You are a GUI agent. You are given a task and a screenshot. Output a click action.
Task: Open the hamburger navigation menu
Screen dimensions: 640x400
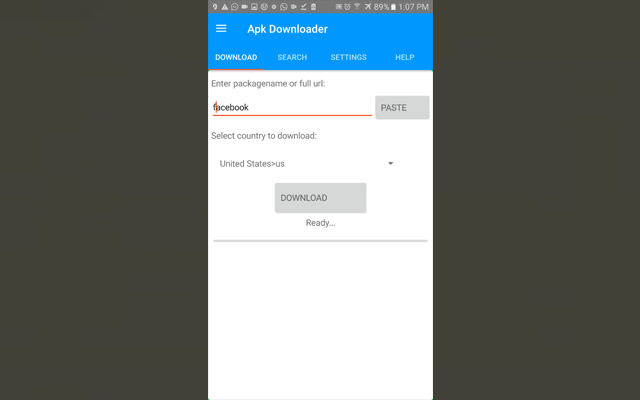coord(221,29)
